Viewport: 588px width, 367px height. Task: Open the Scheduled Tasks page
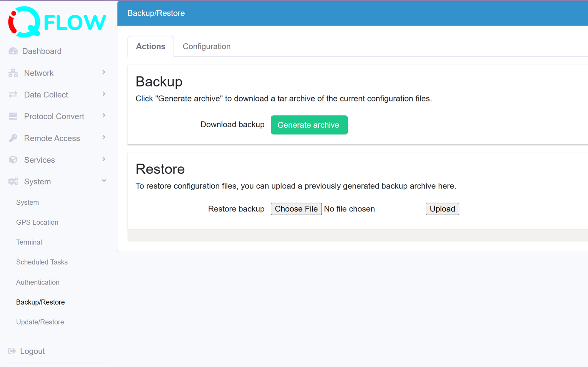[x=42, y=262]
